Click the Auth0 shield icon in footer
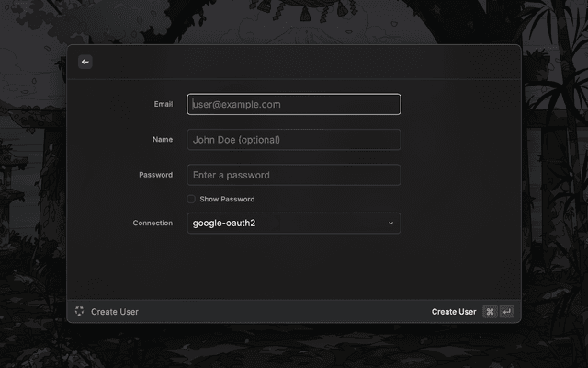The height and width of the screenshot is (368, 588). 80,312
